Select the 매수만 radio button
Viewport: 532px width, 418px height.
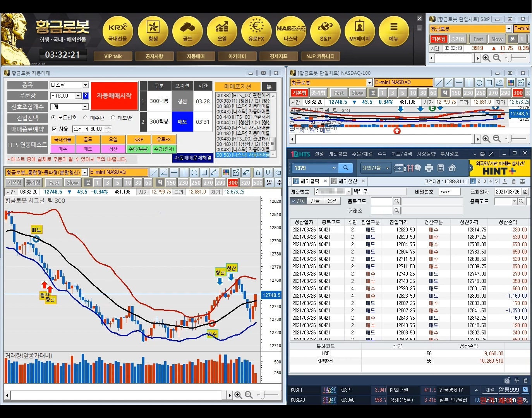86,117
